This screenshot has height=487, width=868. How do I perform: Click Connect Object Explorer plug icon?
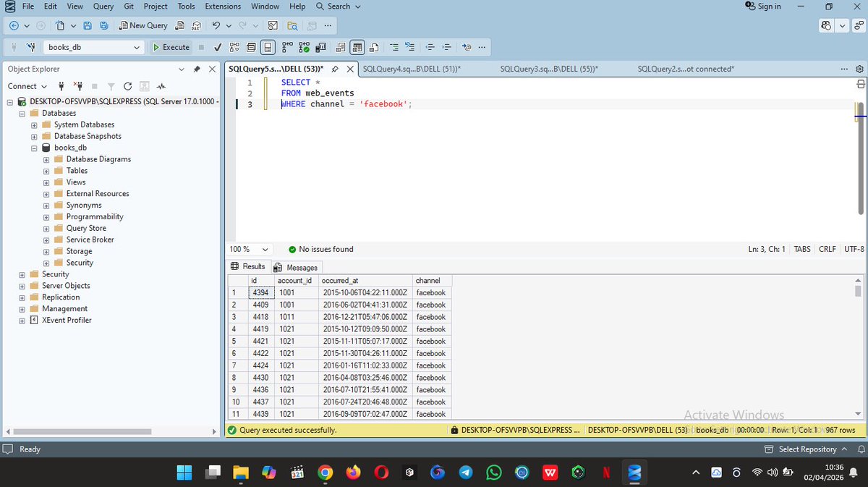61,86
